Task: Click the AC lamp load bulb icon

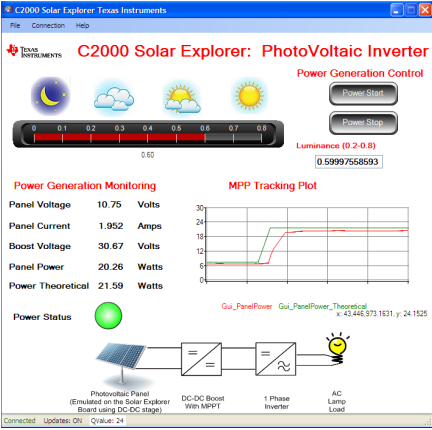Action: (x=338, y=348)
